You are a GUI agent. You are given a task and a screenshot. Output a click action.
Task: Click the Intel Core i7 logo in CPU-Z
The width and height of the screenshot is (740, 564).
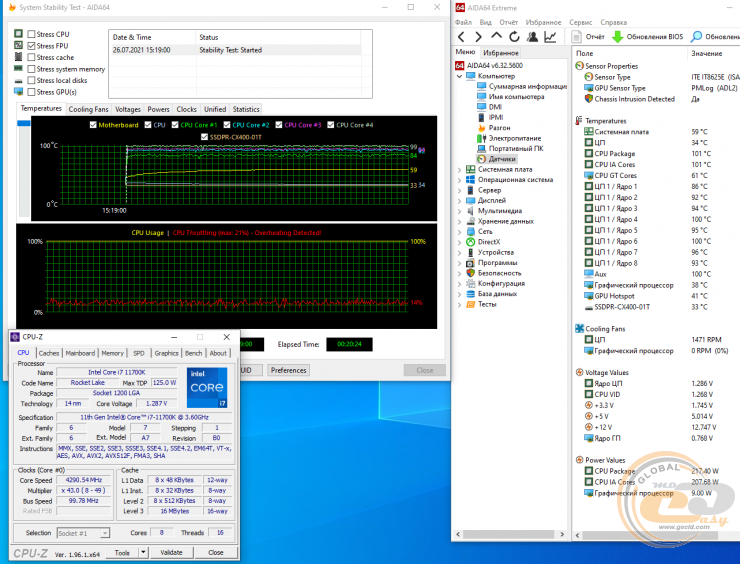point(207,387)
